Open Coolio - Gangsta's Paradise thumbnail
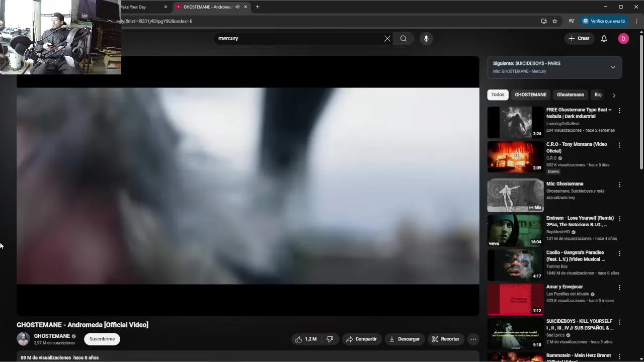This screenshot has height=362, width=644. click(x=515, y=265)
